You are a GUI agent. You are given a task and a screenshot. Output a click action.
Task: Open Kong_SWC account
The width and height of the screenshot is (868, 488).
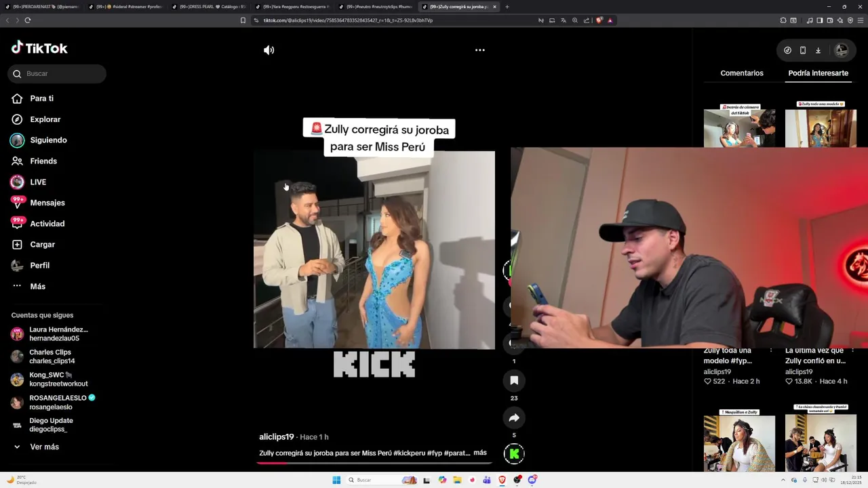point(58,379)
